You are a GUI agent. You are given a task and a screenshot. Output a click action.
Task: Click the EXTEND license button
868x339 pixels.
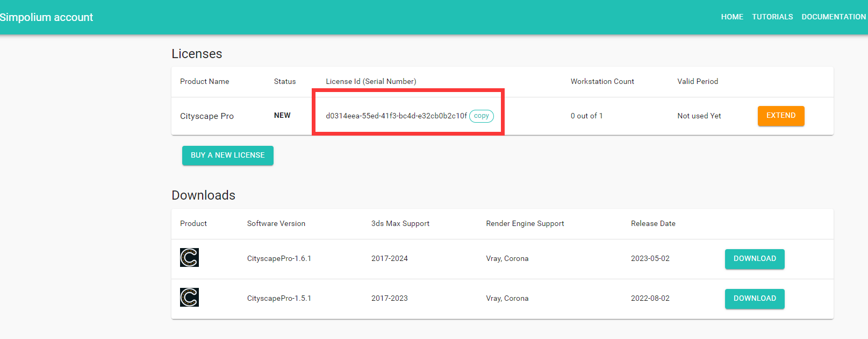click(x=781, y=116)
